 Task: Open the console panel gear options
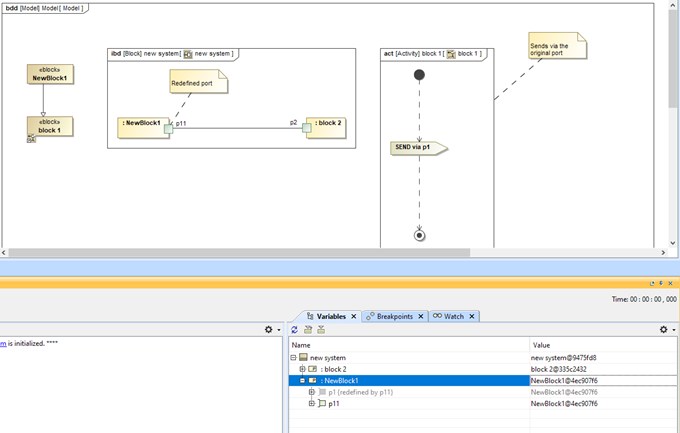tap(268, 329)
